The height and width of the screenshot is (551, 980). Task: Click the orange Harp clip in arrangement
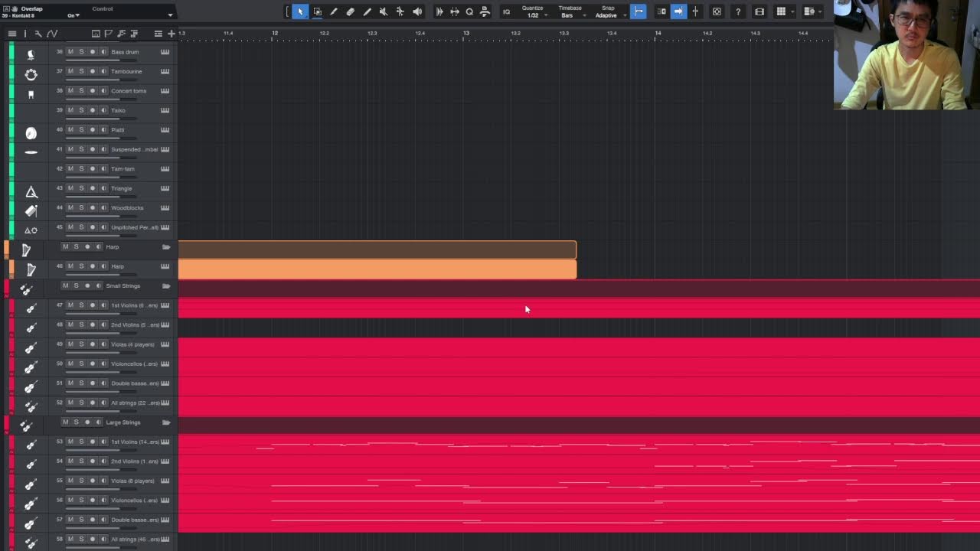point(377,269)
